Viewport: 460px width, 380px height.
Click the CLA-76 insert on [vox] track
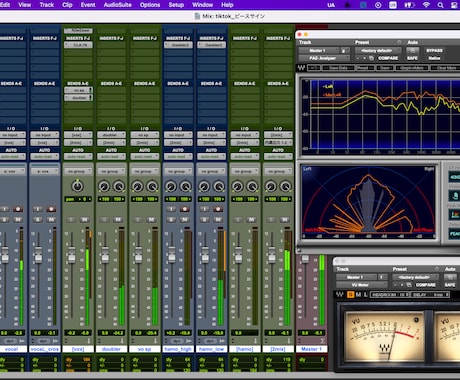tap(78, 45)
